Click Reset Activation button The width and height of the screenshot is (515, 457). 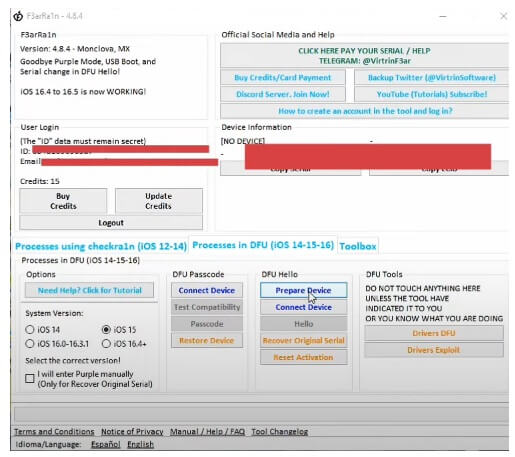click(x=303, y=357)
